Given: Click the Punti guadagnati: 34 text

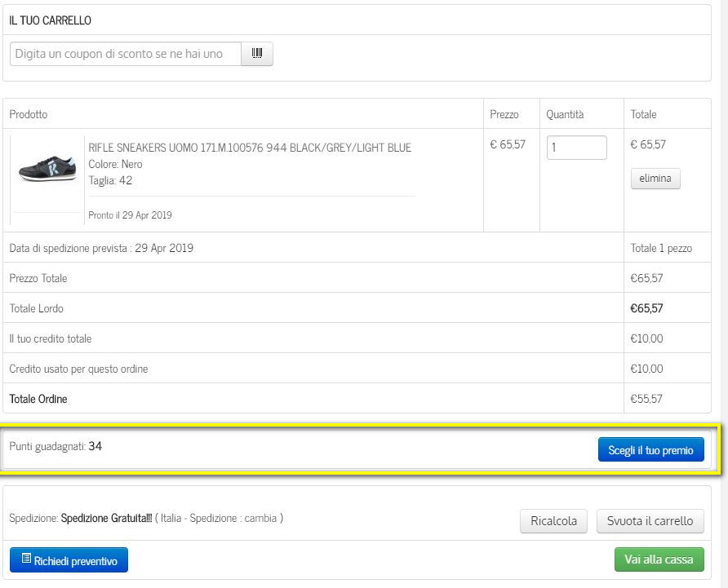Looking at the screenshot, I should coord(55,446).
